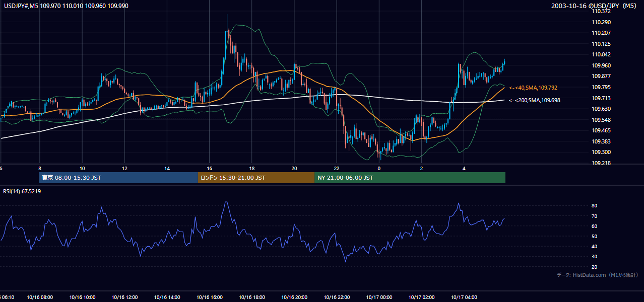Click bottom time label 10/16 20:00

(x=294, y=297)
